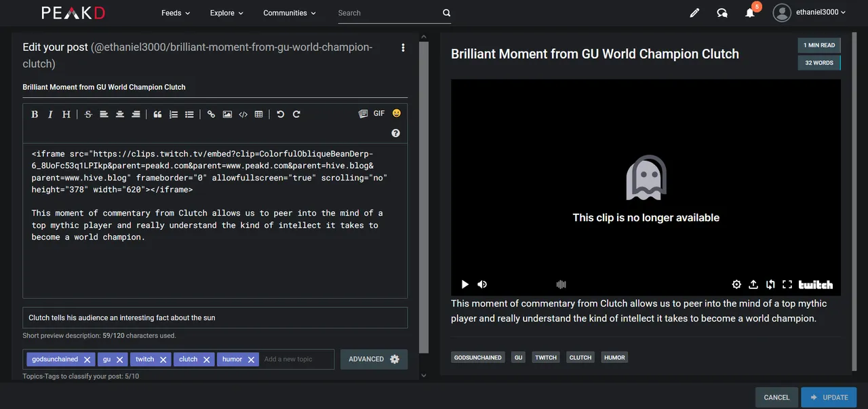868x409 pixels.
Task: Mute the Twitch player volume
Action: (482, 284)
